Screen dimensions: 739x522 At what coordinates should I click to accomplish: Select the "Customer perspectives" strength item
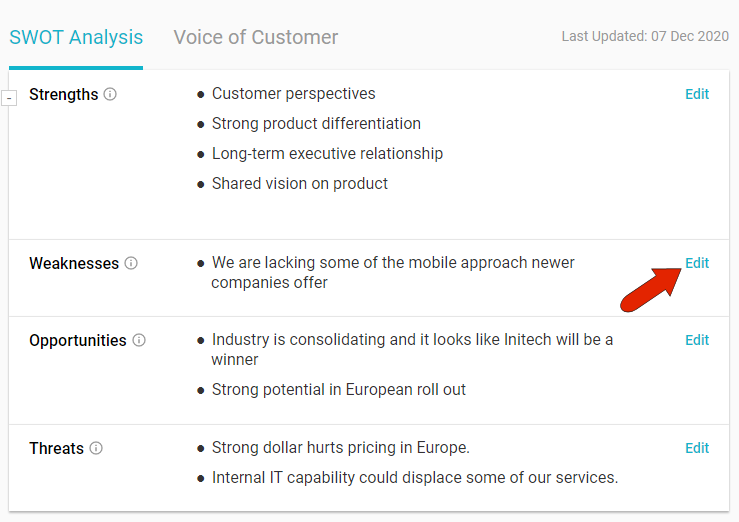pyautogui.click(x=293, y=94)
